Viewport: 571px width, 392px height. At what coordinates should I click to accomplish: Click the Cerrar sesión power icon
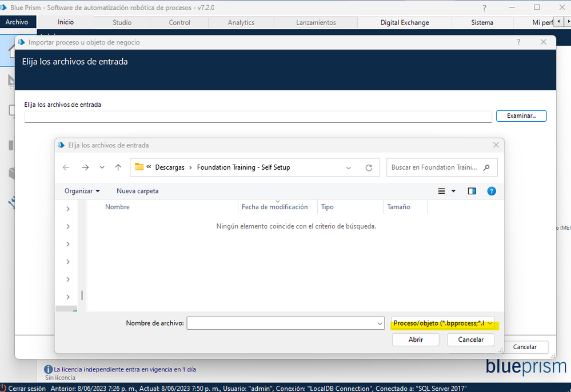pos(3,388)
